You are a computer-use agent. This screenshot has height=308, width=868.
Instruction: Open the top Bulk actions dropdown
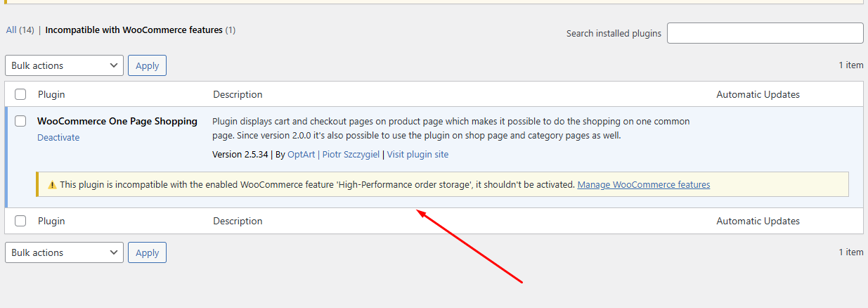pyautogui.click(x=64, y=65)
